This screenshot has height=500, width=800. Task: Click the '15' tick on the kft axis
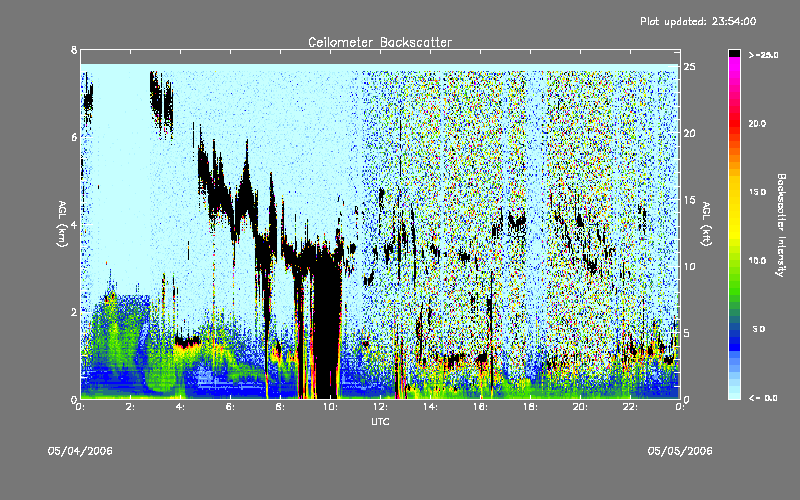[x=689, y=200]
